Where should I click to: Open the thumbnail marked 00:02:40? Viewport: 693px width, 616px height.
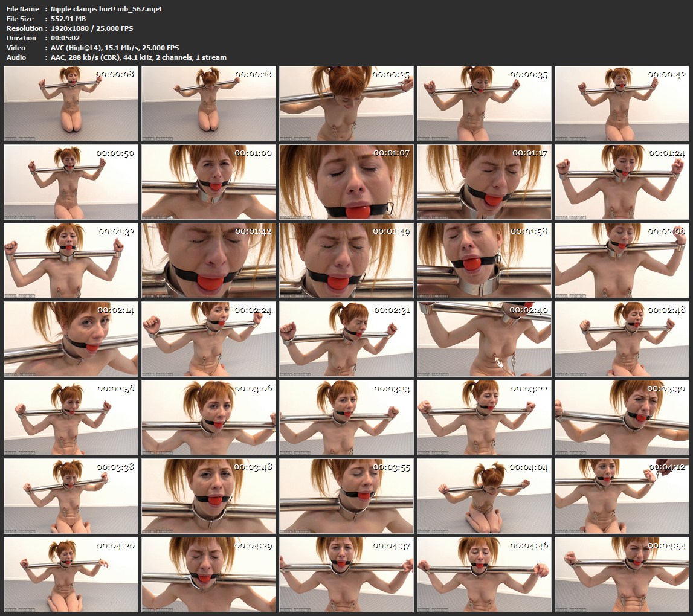(484, 339)
